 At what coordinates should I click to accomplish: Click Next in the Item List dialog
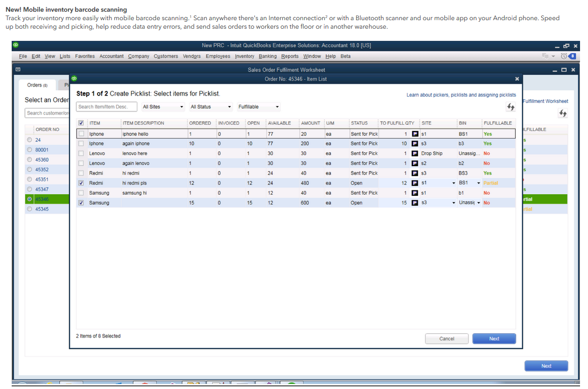pyautogui.click(x=494, y=339)
